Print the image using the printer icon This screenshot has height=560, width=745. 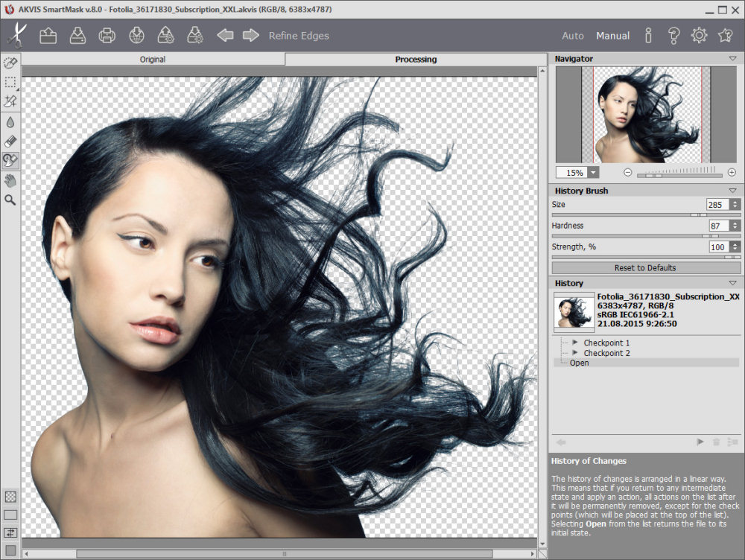click(x=107, y=36)
